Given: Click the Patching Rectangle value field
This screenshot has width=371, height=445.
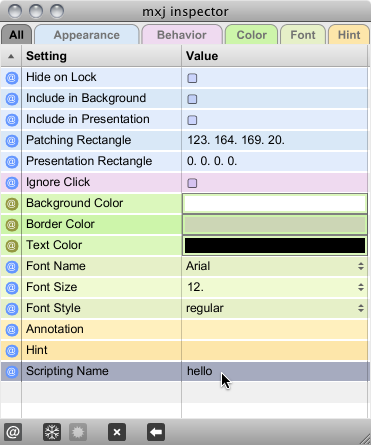Looking at the screenshot, I should (275, 140).
